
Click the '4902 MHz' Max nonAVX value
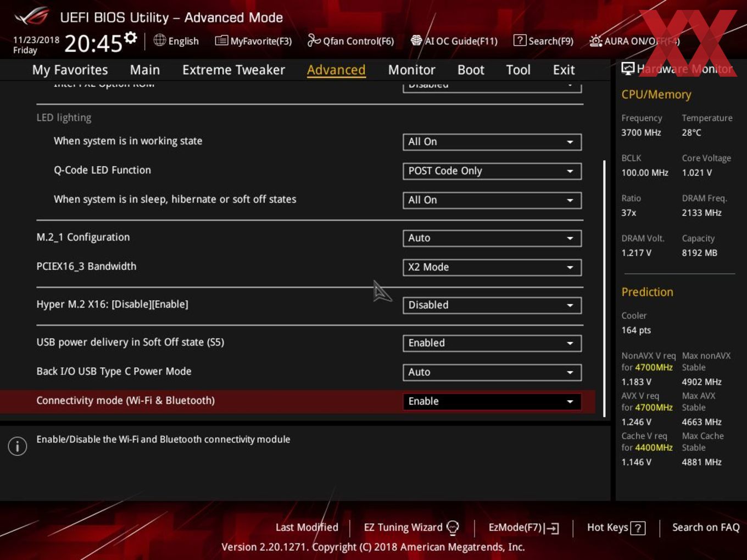pyautogui.click(x=701, y=382)
